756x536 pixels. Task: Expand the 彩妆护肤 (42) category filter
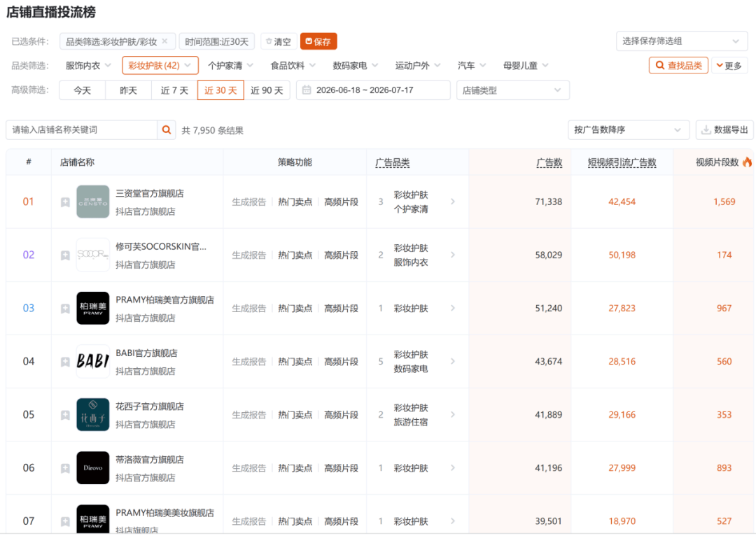(160, 66)
